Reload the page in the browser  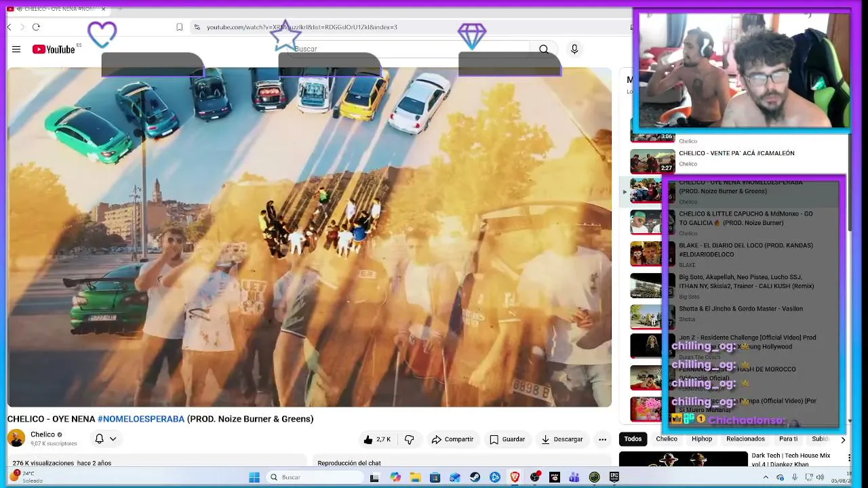(x=36, y=27)
